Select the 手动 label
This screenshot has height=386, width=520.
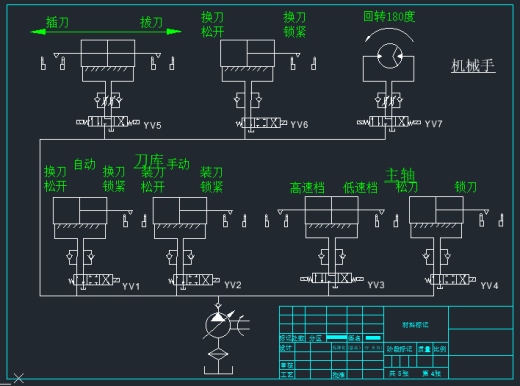pos(178,164)
